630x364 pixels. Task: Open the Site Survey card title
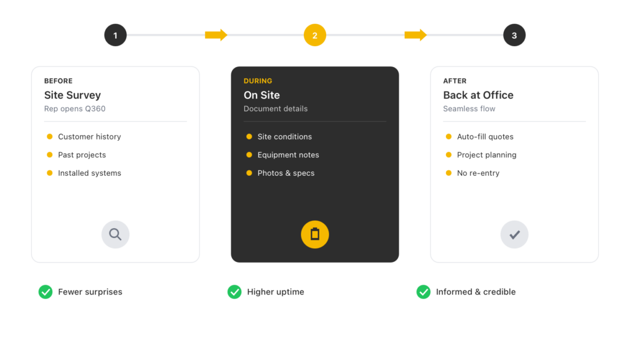73,95
